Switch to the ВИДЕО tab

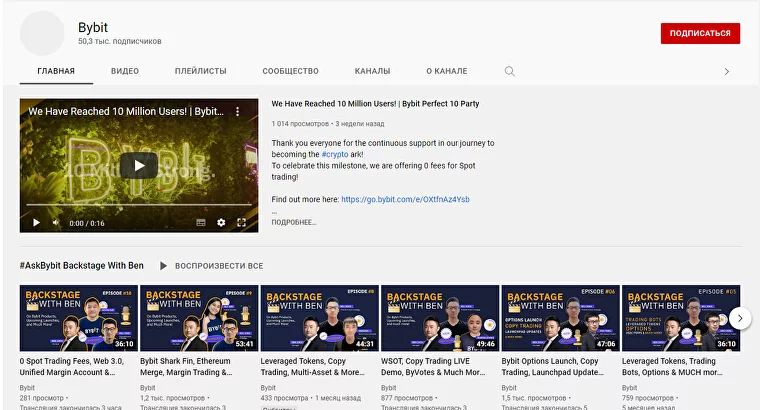[x=125, y=71]
